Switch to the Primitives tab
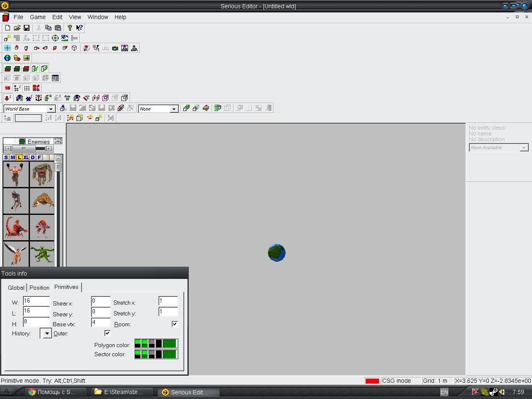The width and height of the screenshot is (532, 399). click(x=66, y=287)
